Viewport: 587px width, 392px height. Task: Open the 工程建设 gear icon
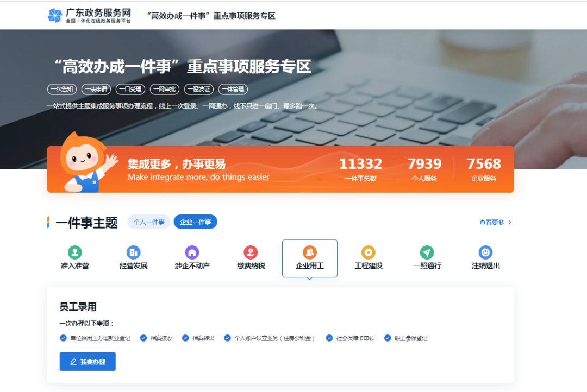point(368,251)
